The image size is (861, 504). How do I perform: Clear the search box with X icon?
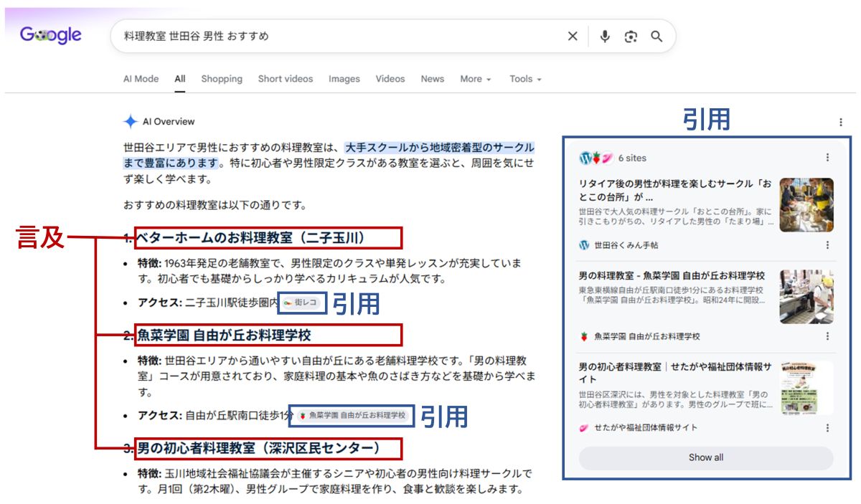point(573,37)
